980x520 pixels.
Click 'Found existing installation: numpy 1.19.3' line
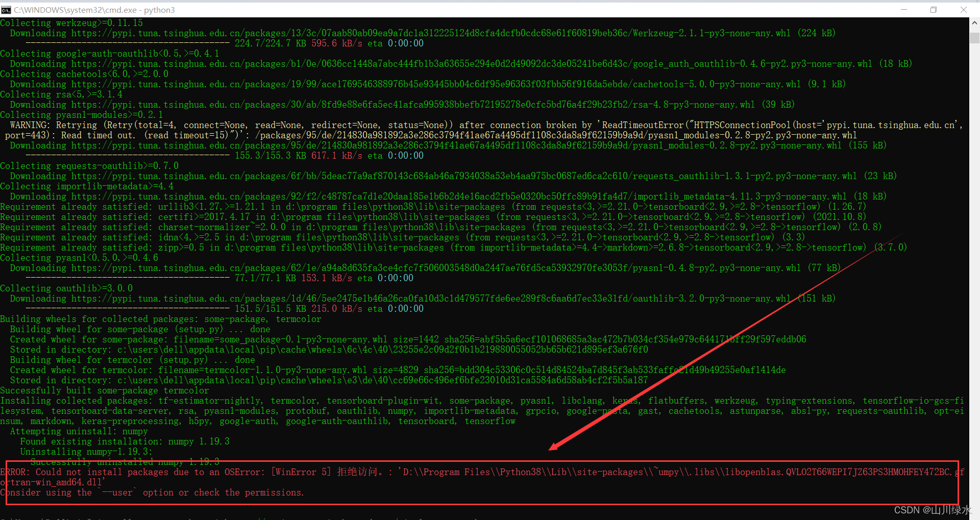click(125, 441)
